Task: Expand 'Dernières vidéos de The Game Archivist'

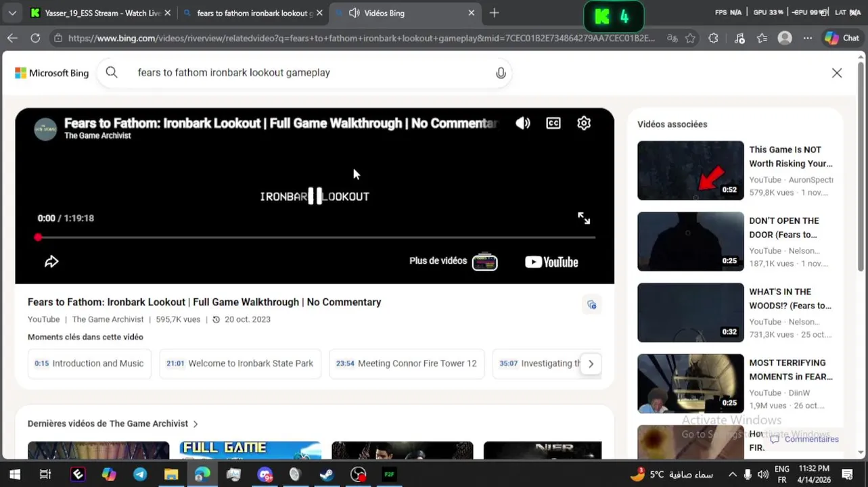Action: pyautogui.click(x=113, y=423)
